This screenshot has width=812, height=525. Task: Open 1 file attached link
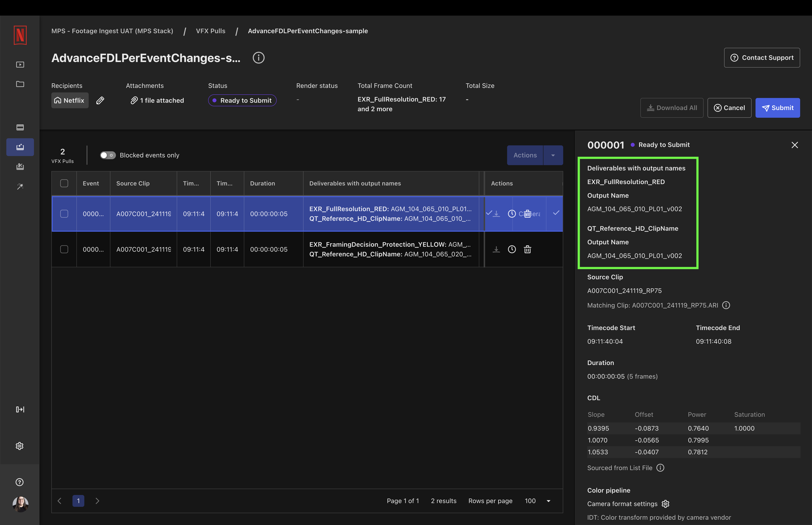coord(157,100)
